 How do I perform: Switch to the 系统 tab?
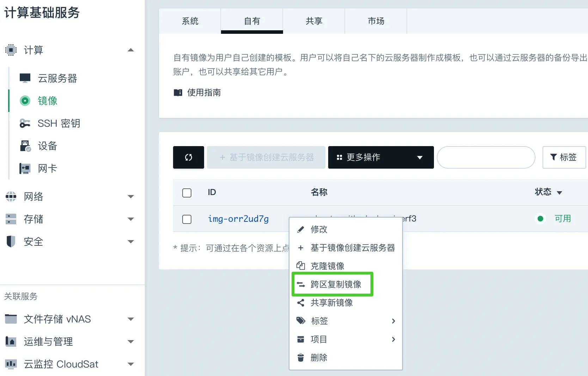coord(190,21)
